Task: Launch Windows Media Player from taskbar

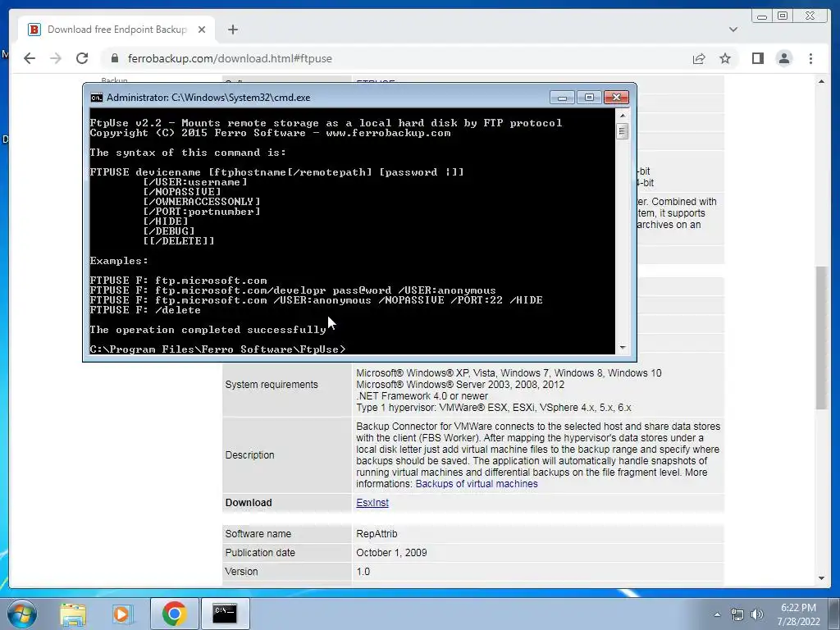Action: pyautogui.click(x=121, y=614)
